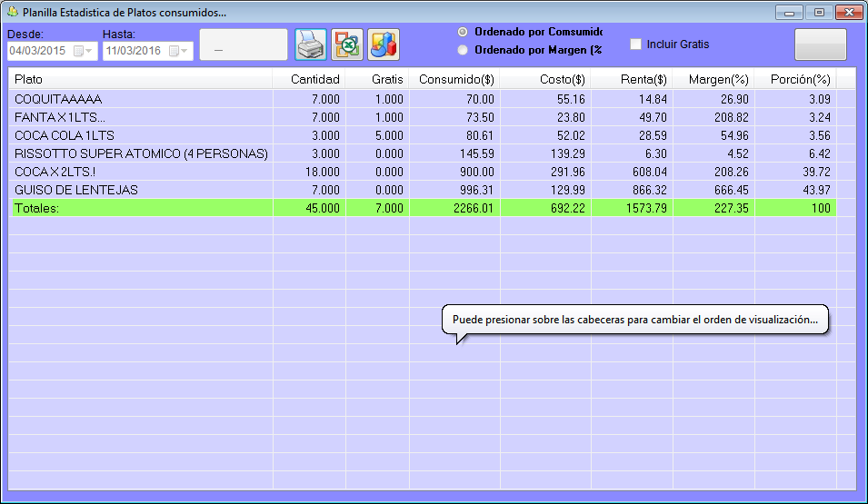Sort by the Cantidad column header
Image resolution: width=868 pixels, height=504 pixels.
[309, 79]
